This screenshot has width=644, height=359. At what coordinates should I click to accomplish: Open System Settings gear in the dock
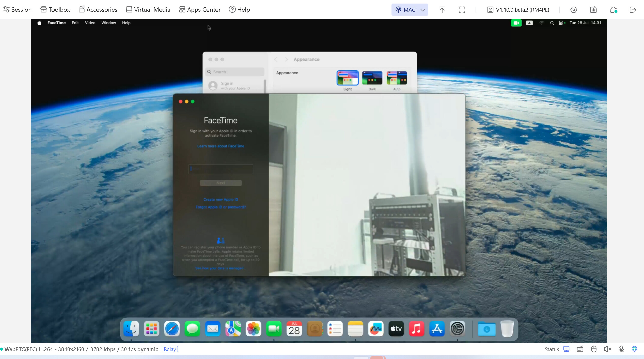tap(458, 329)
